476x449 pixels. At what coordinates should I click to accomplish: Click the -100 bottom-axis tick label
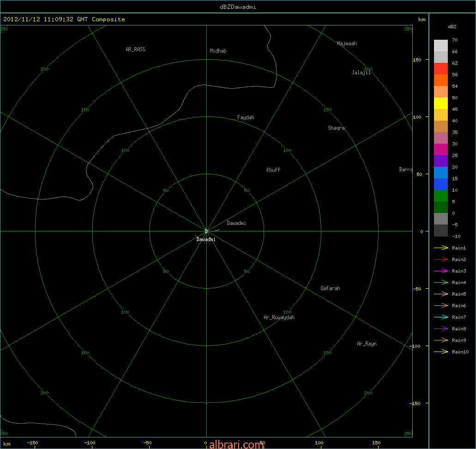(90, 443)
